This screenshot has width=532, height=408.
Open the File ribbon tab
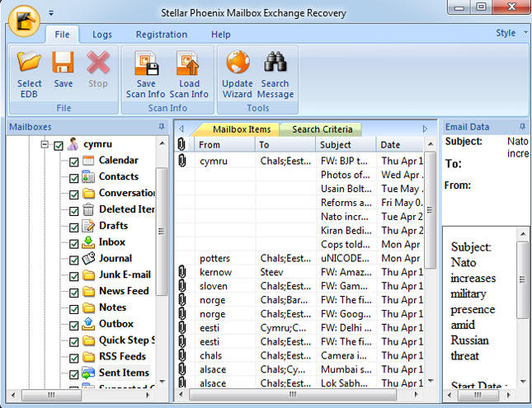pos(62,35)
